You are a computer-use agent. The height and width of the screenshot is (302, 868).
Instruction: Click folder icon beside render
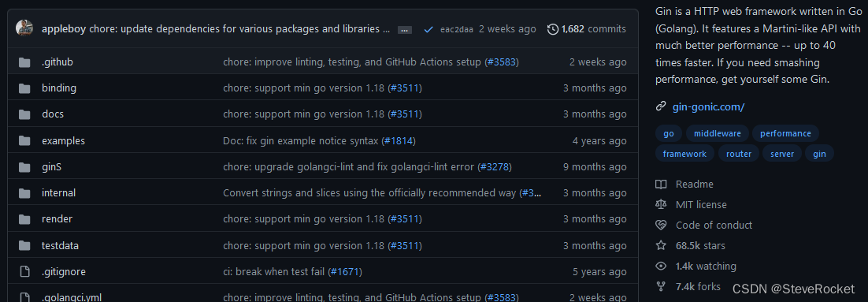24,219
